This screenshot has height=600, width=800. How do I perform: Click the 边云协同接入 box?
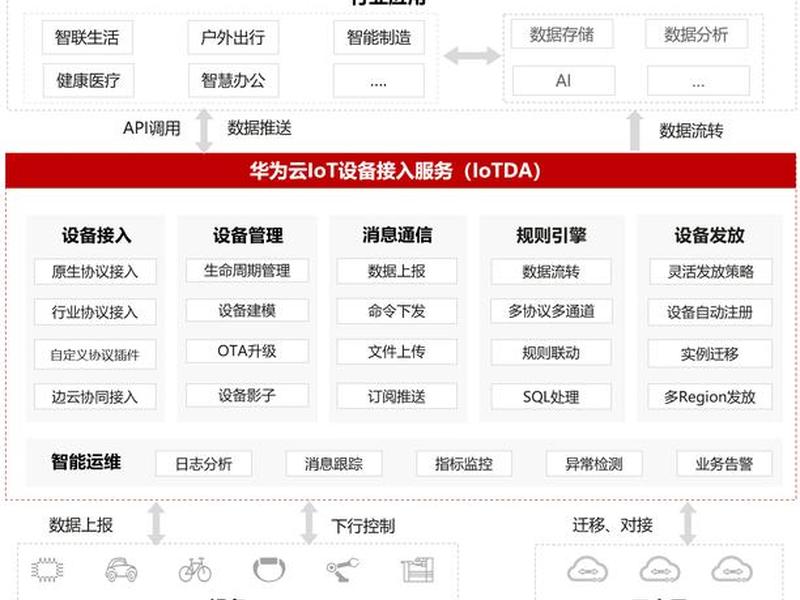coord(95,396)
